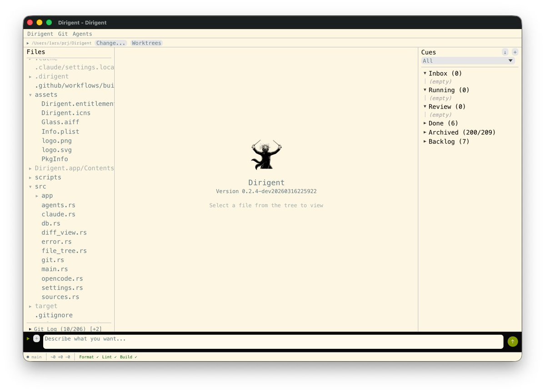This screenshot has height=392, width=545.
Task: Click the version number text
Action: point(266,191)
